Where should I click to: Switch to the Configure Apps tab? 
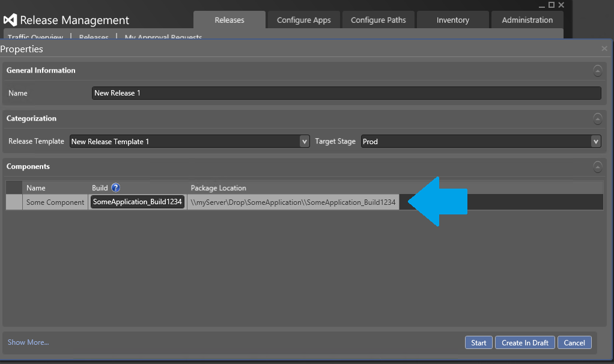tap(303, 20)
